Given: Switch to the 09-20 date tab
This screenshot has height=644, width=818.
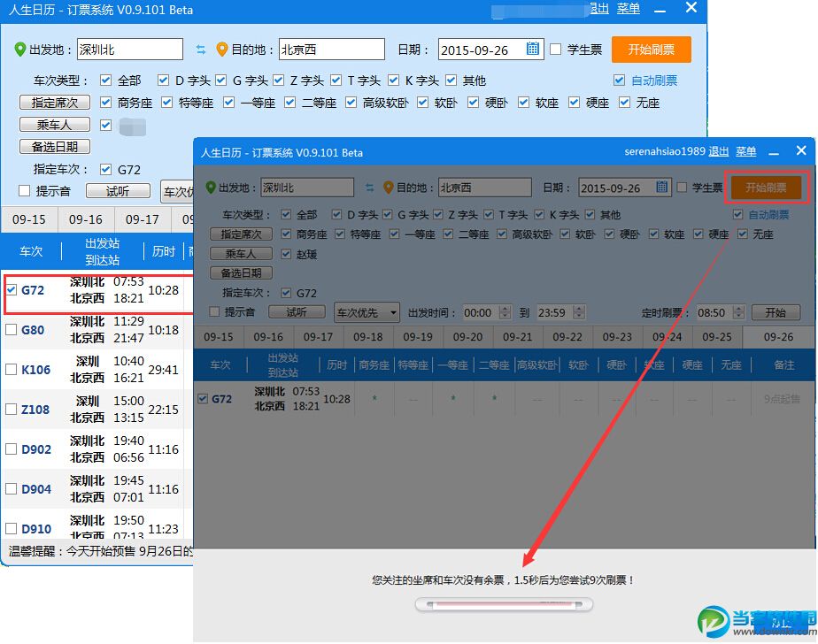Looking at the screenshot, I should [467, 337].
